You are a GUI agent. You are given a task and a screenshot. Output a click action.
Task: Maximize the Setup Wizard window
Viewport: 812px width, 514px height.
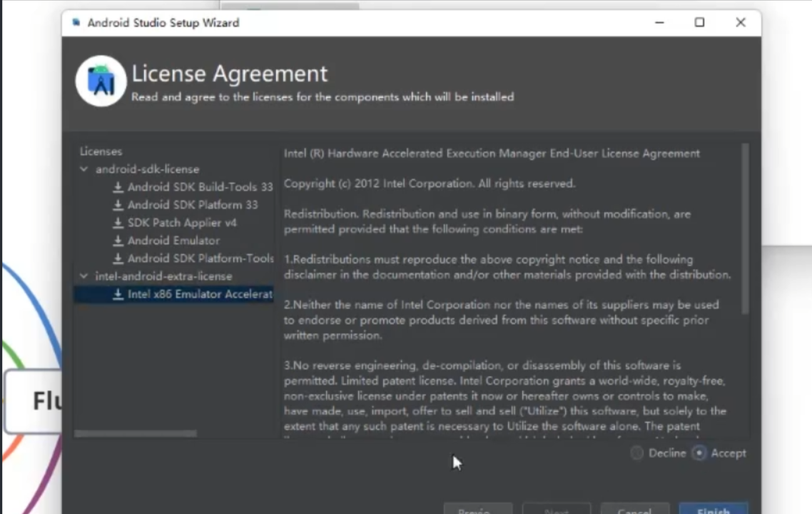[700, 22]
